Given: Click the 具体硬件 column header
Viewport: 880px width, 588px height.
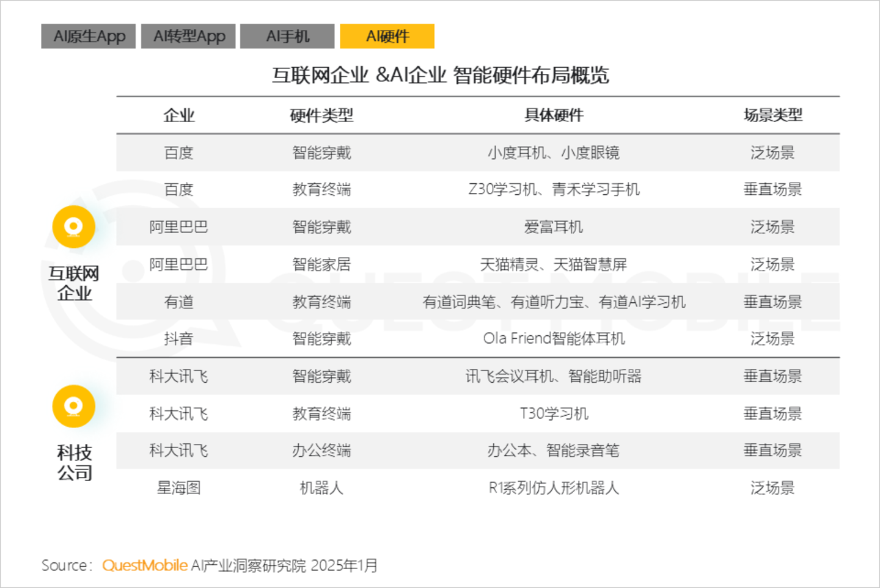Looking at the screenshot, I should click(x=554, y=115).
